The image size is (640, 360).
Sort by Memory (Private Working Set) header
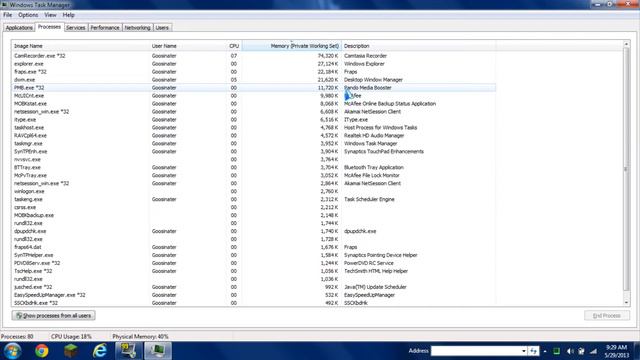(x=291, y=46)
